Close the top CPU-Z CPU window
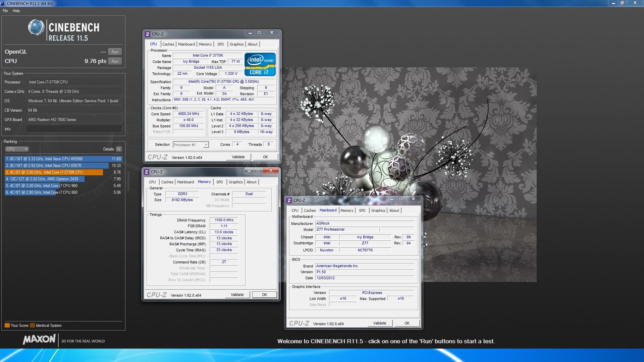 (272, 33)
